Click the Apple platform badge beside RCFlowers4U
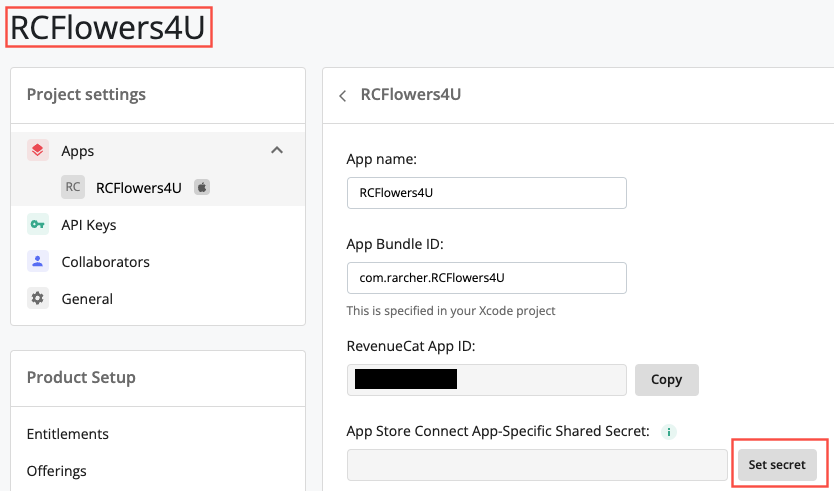This screenshot has height=491, width=834. (x=202, y=187)
